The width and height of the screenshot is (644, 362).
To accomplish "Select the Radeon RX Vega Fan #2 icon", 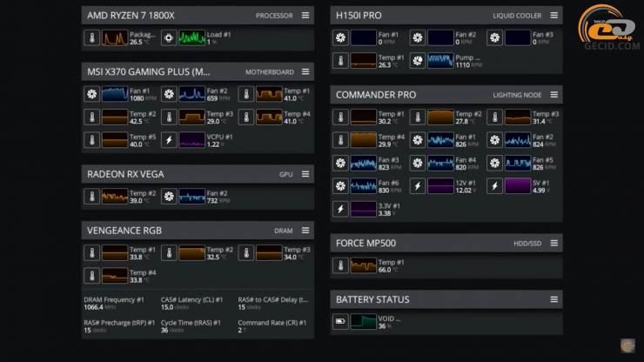I will (x=169, y=197).
